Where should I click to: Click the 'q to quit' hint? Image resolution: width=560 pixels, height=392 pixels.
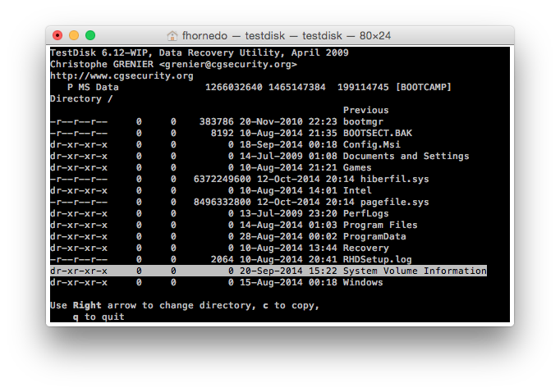99,317
